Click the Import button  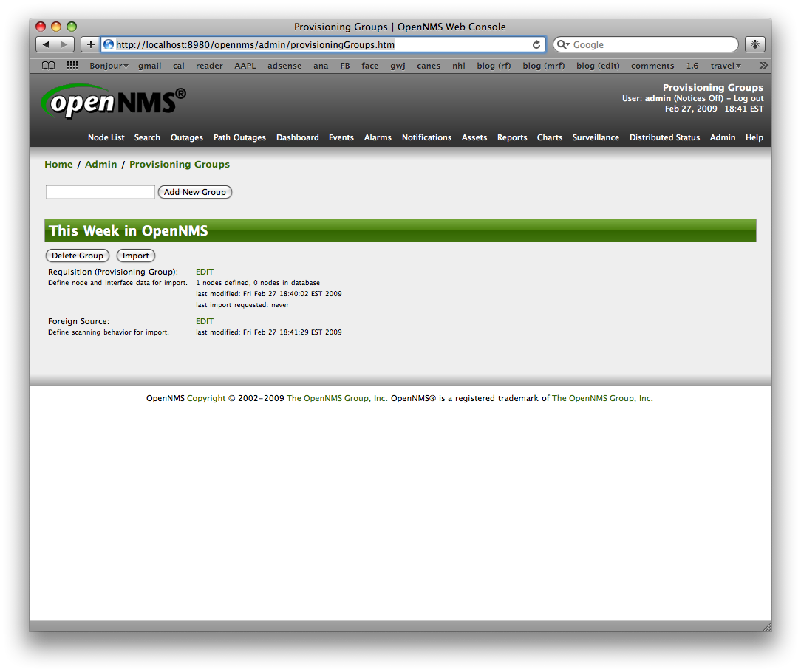click(x=135, y=256)
